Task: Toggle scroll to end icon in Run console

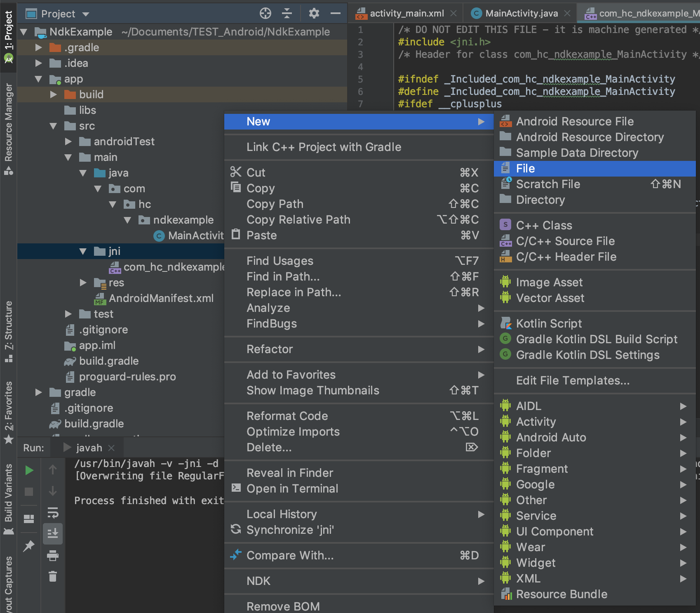Action: (x=53, y=534)
